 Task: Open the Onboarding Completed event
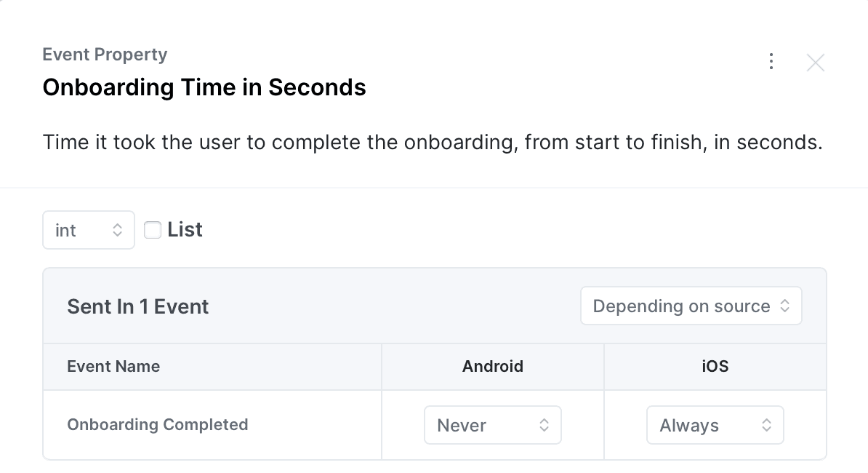pyautogui.click(x=158, y=425)
